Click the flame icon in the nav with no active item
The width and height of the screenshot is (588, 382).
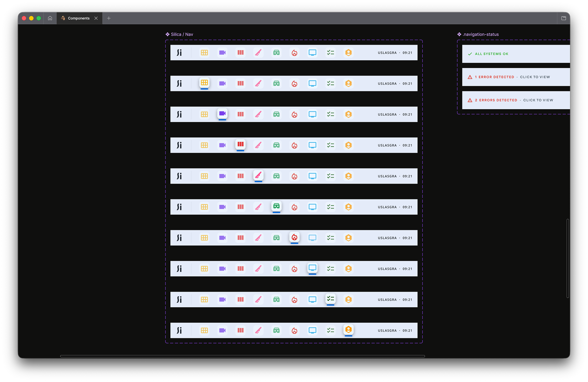[295, 53]
